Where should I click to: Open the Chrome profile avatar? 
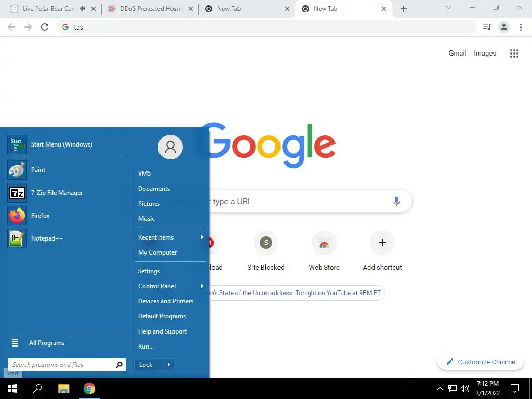(x=504, y=27)
